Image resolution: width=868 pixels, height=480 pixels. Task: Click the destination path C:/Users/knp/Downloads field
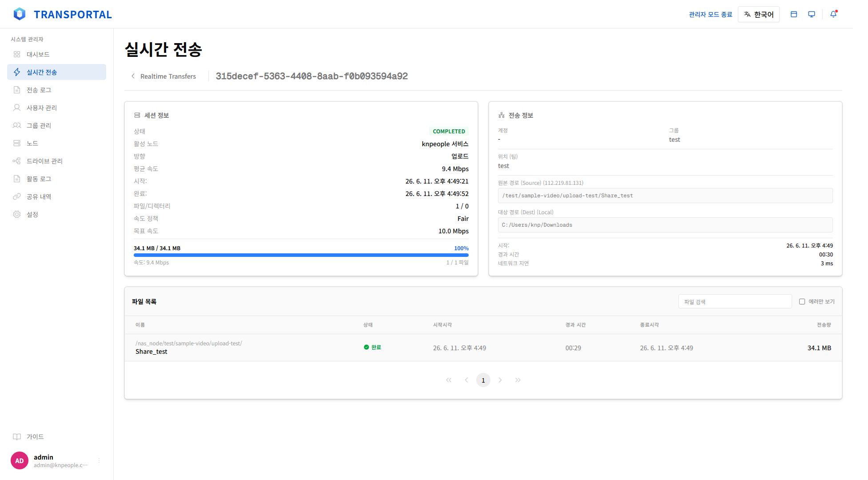pos(665,225)
